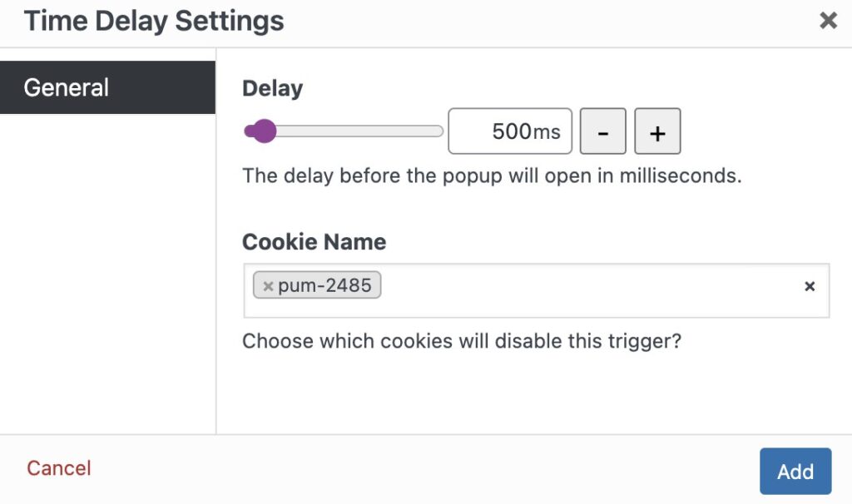Click the Cookie Name field label
The width and height of the screenshot is (852, 504).
coord(314,242)
